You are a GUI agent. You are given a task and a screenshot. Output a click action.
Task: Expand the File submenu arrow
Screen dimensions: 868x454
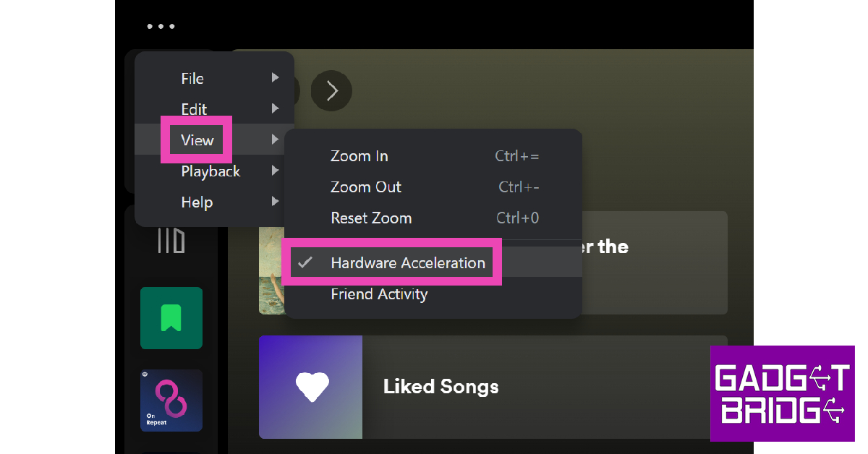276,78
